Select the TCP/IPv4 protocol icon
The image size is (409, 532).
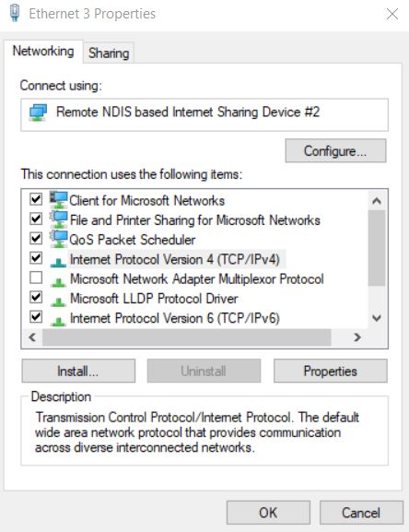click(58, 262)
